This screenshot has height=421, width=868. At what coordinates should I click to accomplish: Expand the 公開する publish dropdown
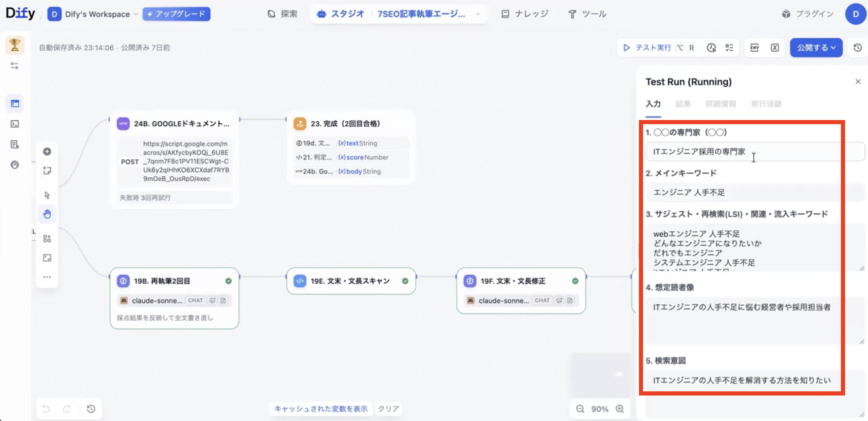(x=816, y=48)
